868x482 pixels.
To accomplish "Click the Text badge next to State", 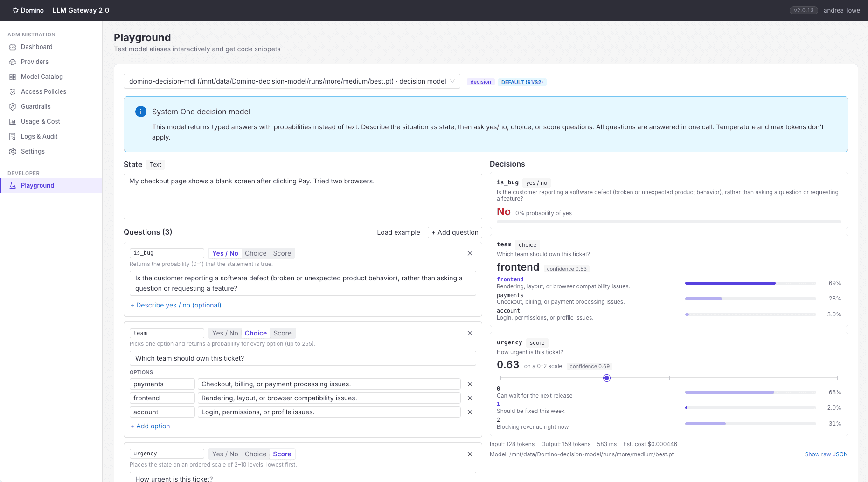I will pyautogui.click(x=155, y=165).
